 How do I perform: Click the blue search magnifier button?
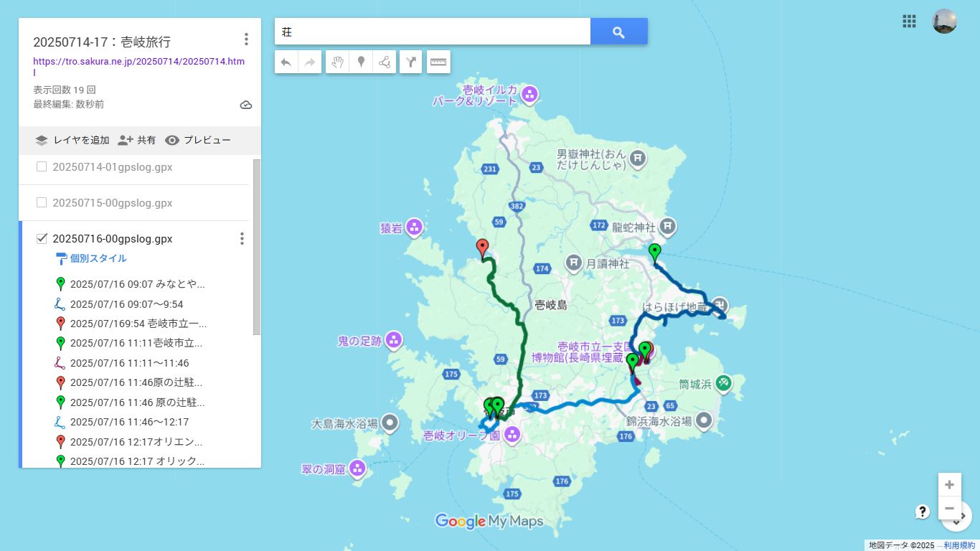618,32
